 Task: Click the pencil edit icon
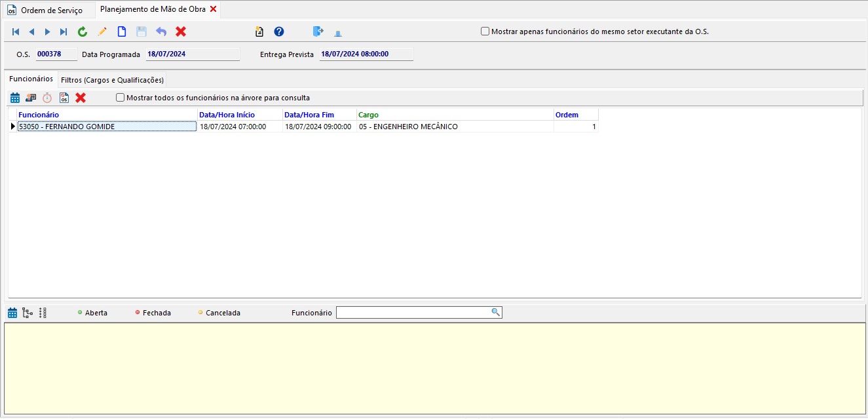102,31
